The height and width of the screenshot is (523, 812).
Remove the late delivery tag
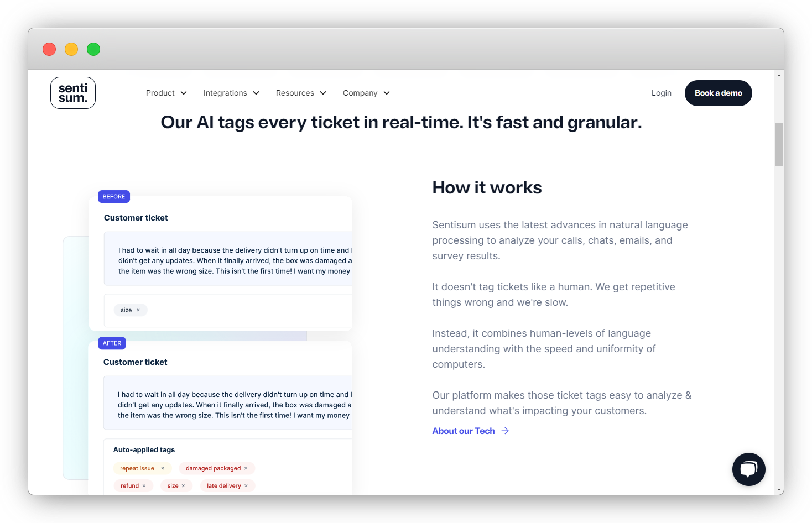click(247, 485)
